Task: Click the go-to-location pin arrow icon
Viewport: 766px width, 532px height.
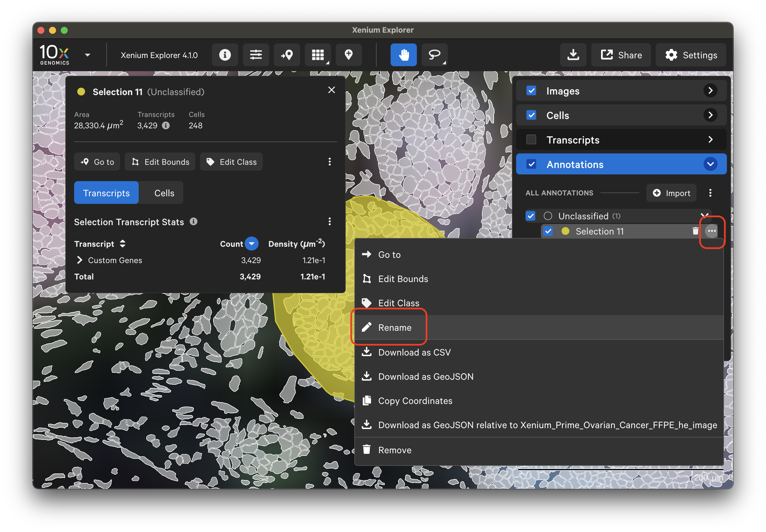Action: pos(287,55)
